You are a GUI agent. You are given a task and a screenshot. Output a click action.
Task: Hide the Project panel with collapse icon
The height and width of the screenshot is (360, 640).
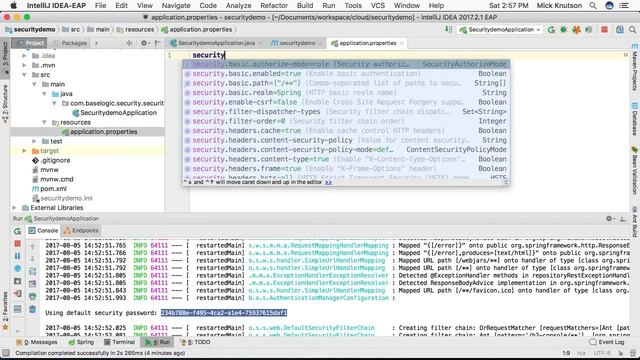157,43
